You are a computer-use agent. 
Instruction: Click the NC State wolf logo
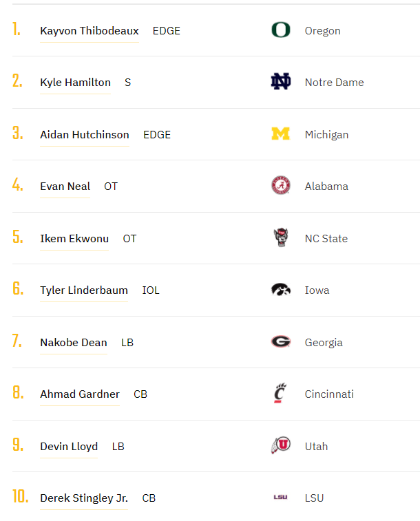pyautogui.click(x=280, y=238)
